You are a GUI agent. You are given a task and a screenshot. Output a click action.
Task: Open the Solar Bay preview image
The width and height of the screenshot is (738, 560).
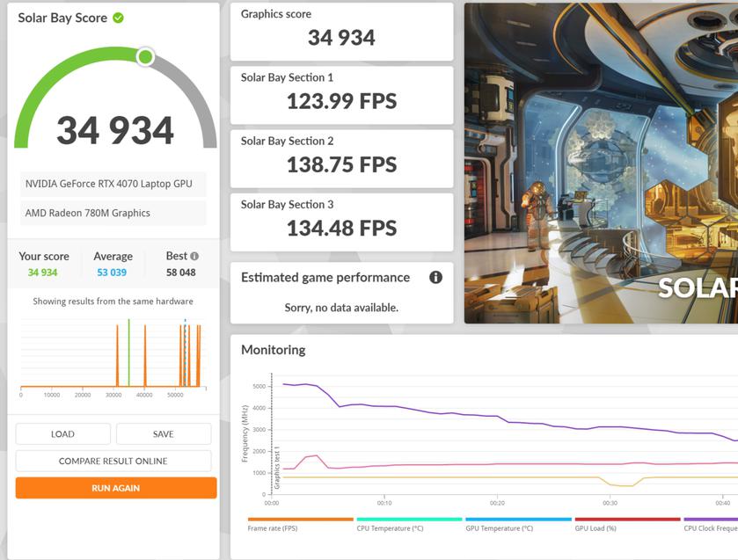pyautogui.click(x=601, y=163)
